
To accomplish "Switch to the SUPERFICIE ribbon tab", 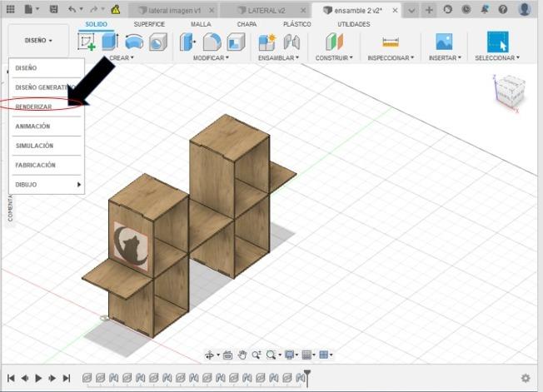I will click(149, 24).
